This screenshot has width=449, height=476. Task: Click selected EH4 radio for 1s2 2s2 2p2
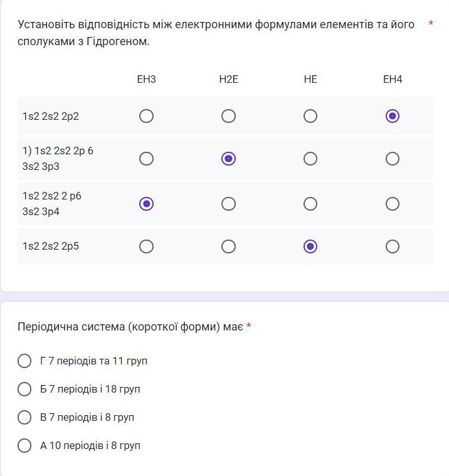click(393, 116)
